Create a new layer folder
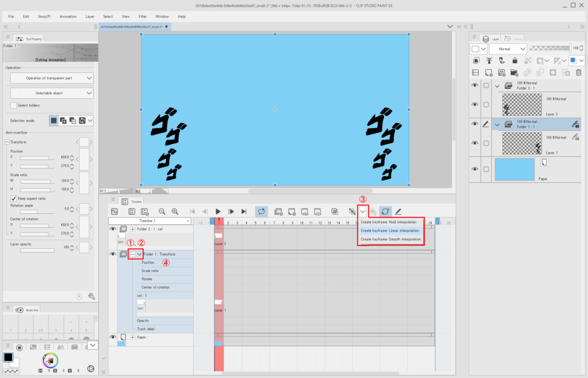Image resolution: width=588 pixels, height=378 pixels. point(513,72)
